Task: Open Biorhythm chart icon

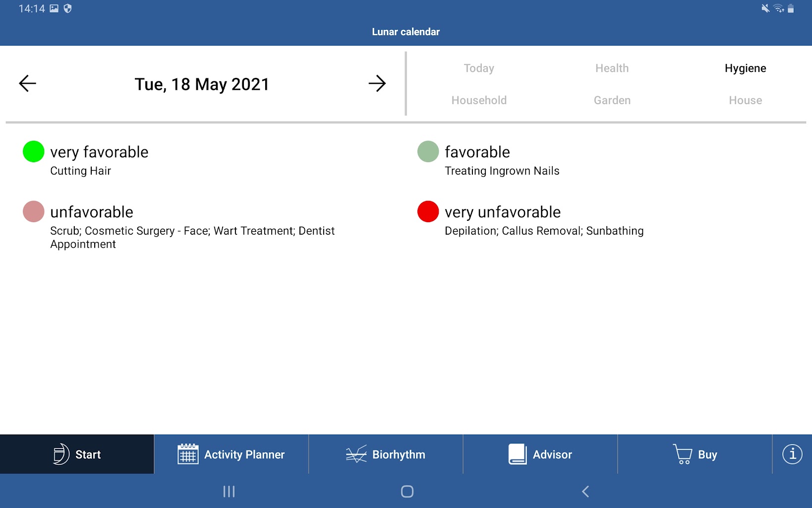Action: point(356,454)
